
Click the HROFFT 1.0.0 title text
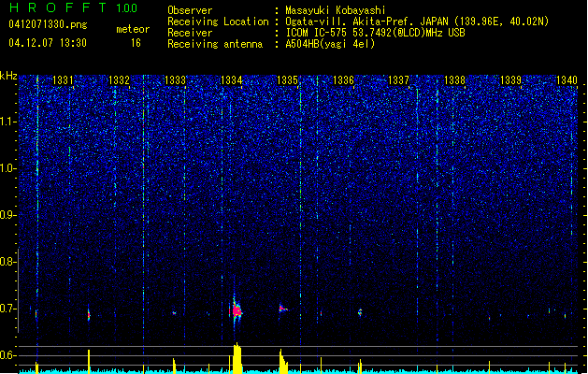pyautogui.click(x=73, y=7)
